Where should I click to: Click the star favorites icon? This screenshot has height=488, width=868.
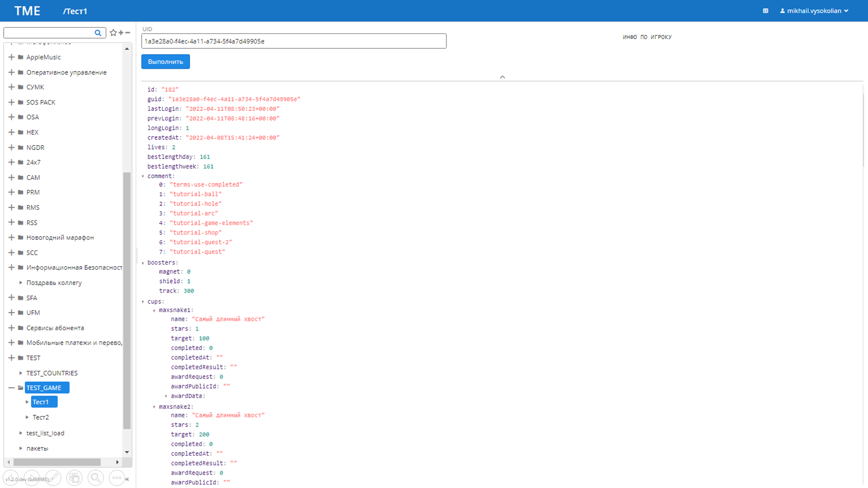click(113, 33)
